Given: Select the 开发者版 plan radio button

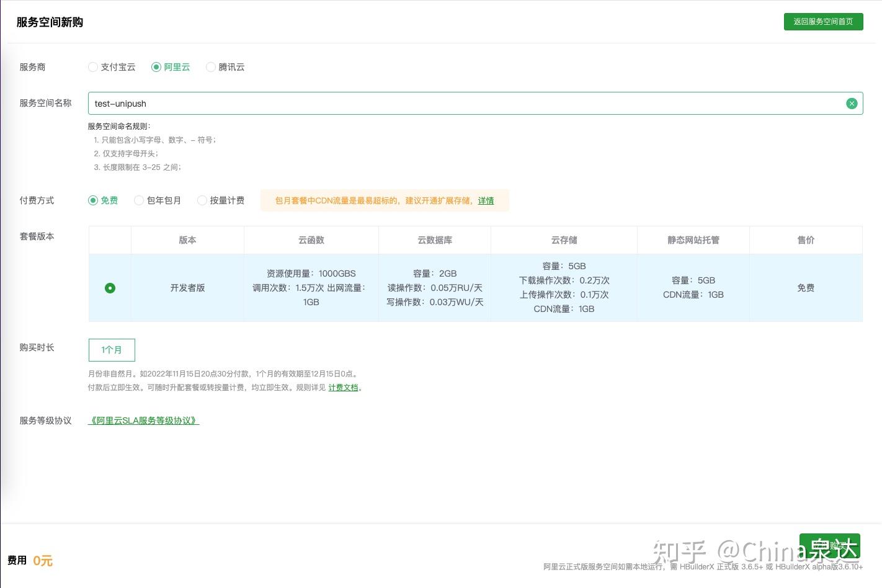Looking at the screenshot, I should 110,288.
